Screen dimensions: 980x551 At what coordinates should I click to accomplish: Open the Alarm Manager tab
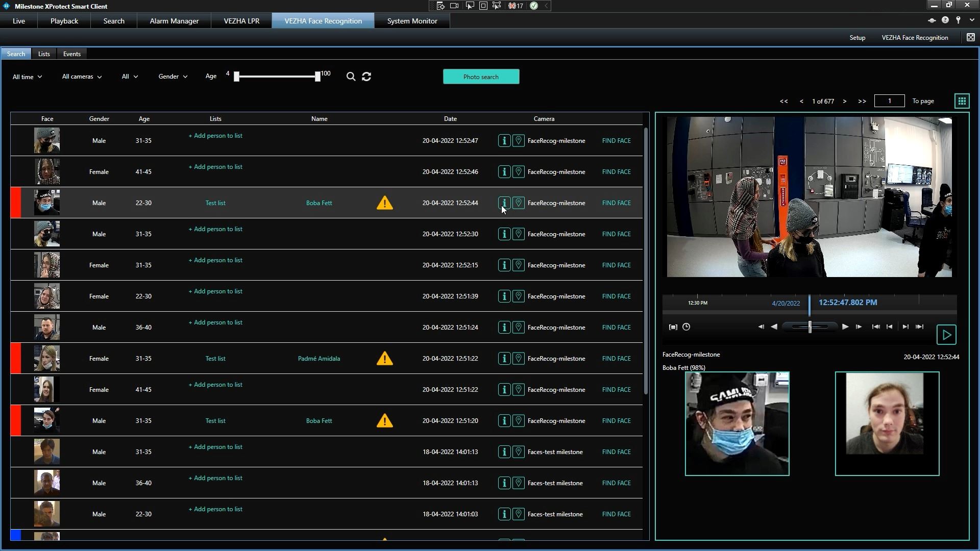174,21
